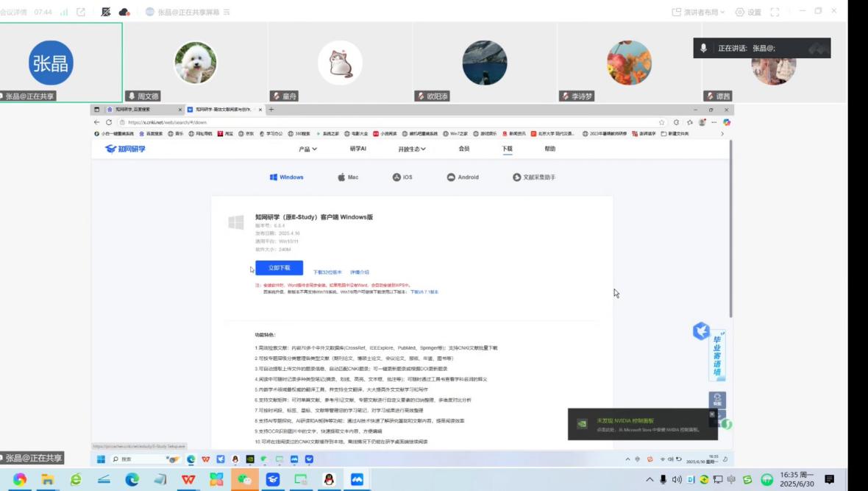Open the 新建文件夹 bookmark folder
This screenshot has width=868, height=491.
(x=675, y=133)
